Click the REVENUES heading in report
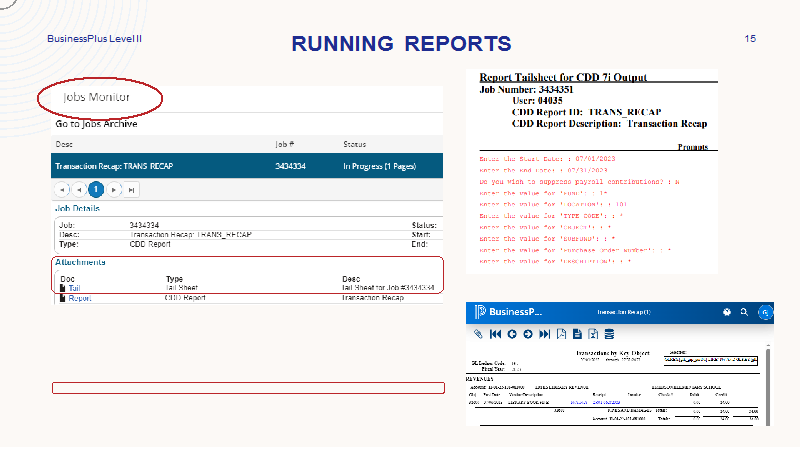 pyautogui.click(x=480, y=379)
